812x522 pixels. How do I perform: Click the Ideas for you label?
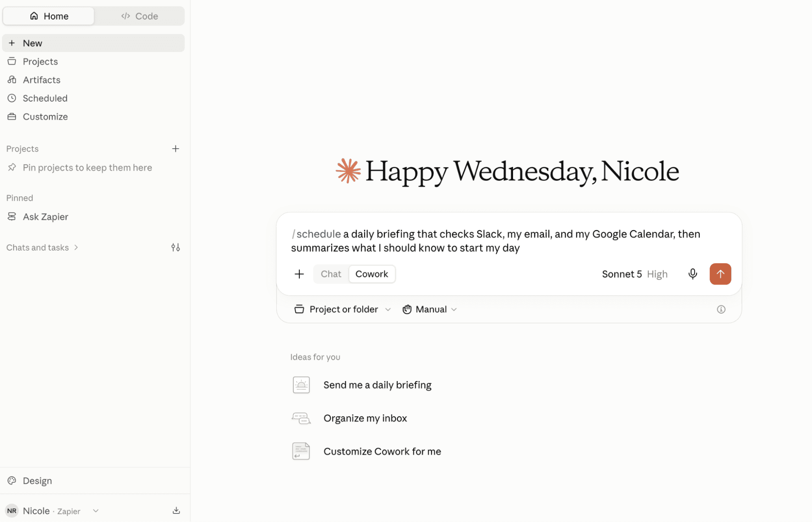tap(315, 357)
